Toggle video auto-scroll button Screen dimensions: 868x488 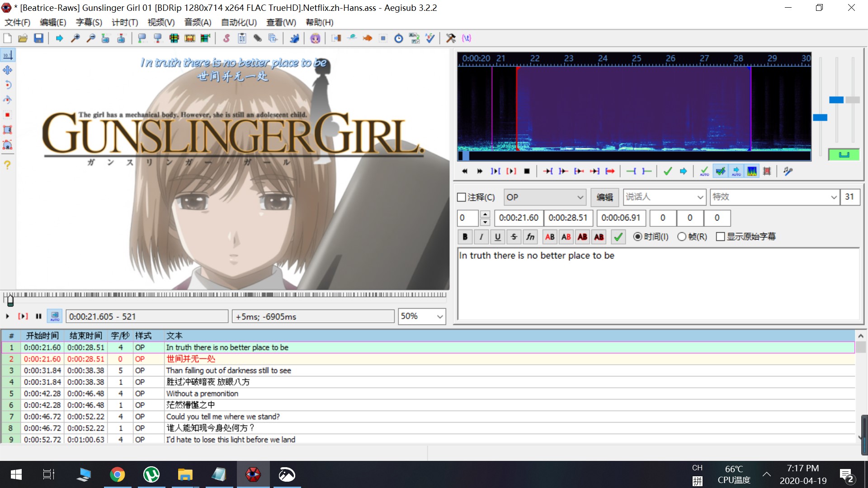(x=55, y=316)
